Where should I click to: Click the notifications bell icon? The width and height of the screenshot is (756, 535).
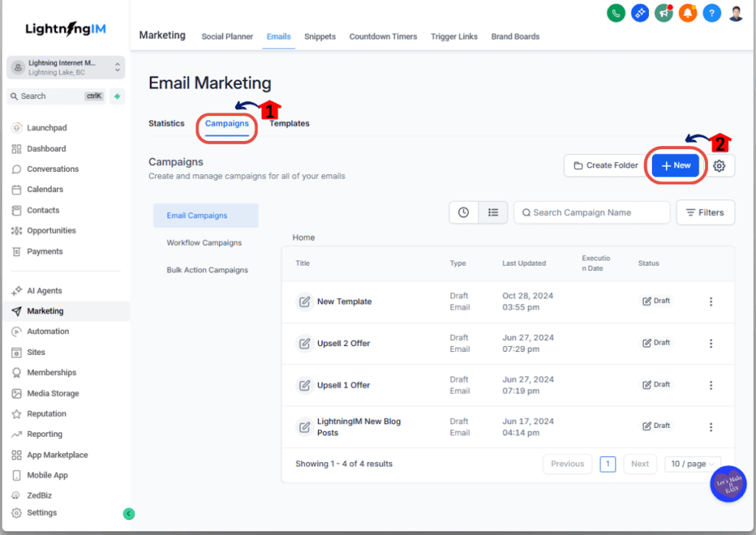tap(687, 13)
